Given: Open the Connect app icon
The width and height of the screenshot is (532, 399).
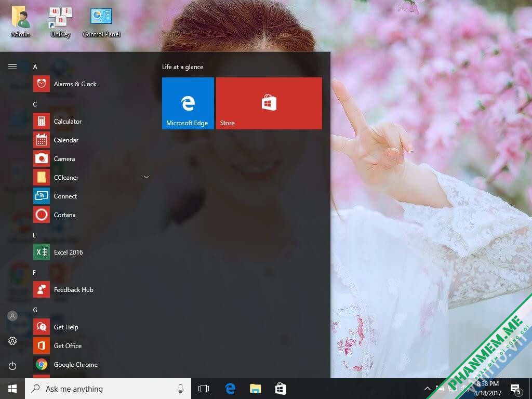Looking at the screenshot, I should pos(42,196).
